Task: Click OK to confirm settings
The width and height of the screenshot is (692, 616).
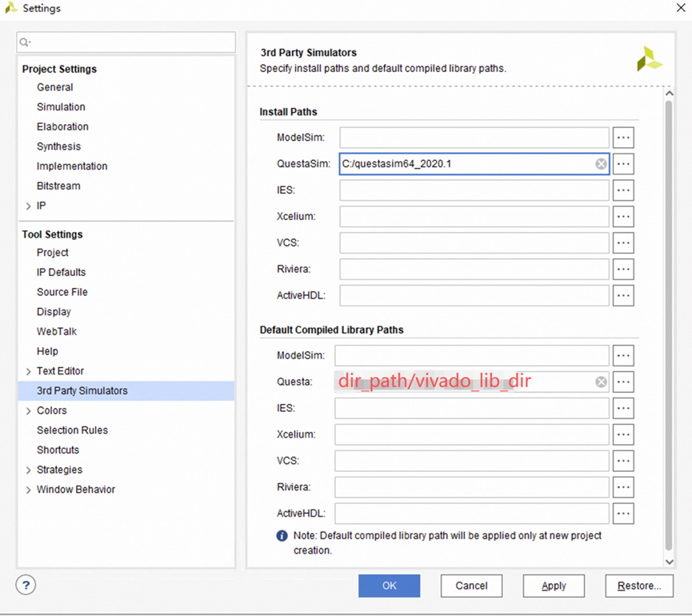Action: (390, 586)
